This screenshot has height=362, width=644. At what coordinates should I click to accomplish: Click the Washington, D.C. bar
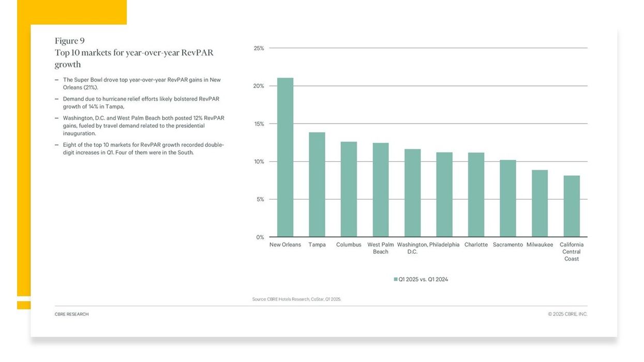412,193
